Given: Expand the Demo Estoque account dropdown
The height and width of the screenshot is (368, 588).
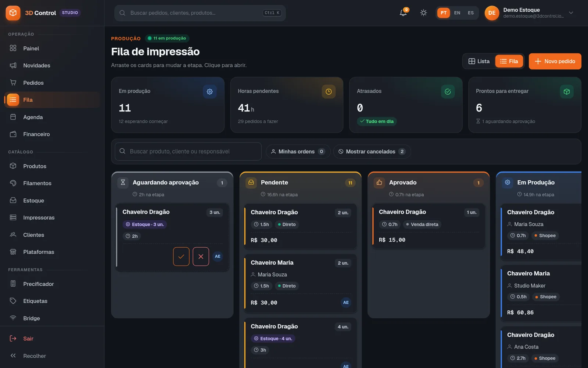Looking at the screenshot, I should [x=571, y=13].
